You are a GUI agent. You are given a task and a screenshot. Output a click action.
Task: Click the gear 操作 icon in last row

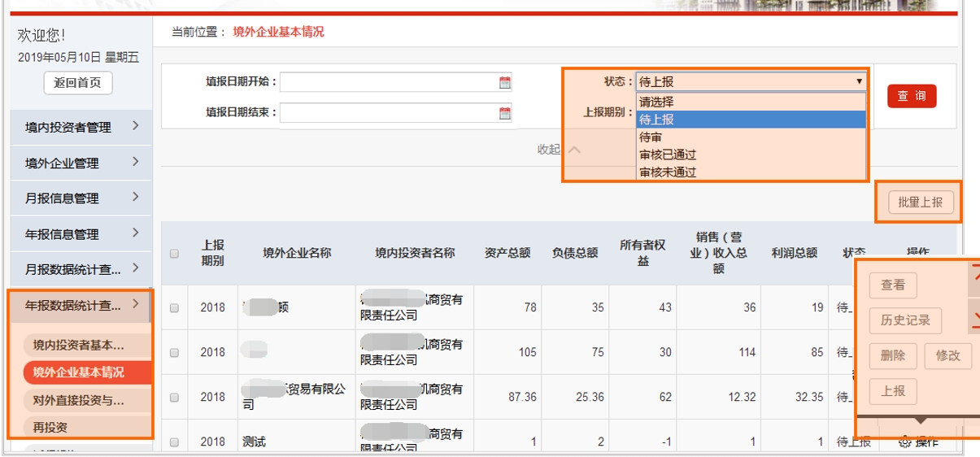[x=904, y=442]
